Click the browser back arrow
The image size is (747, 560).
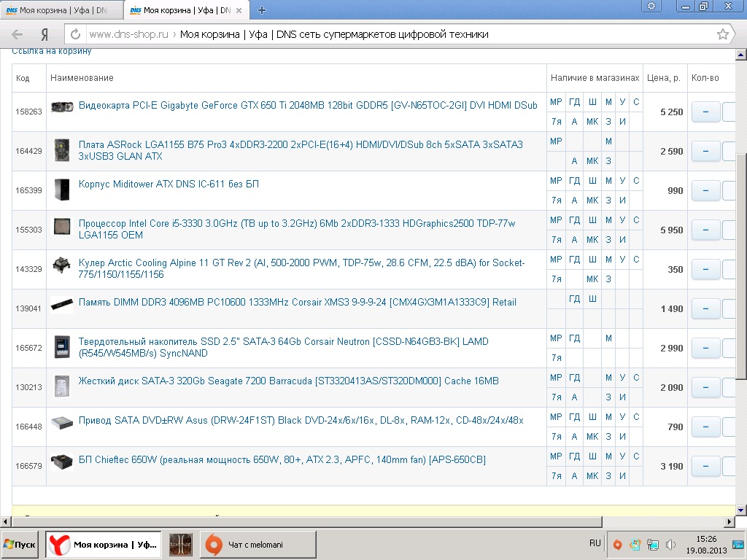point(18,34)
